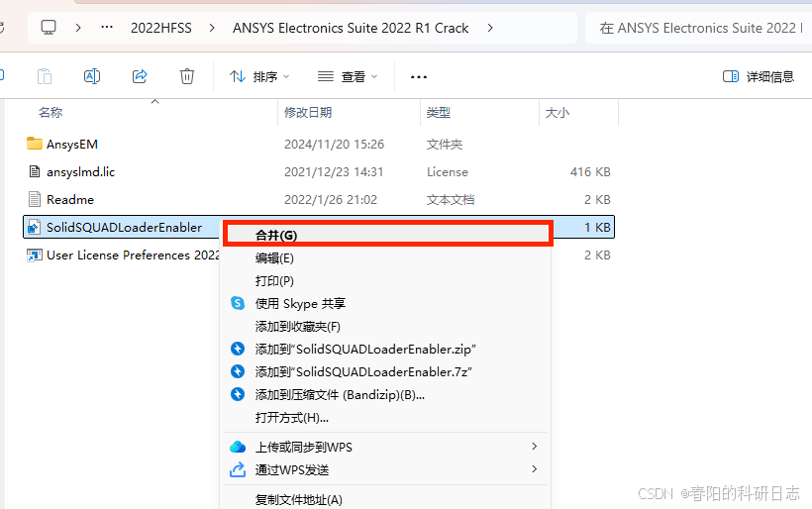Select the Readme file name
Image resolution: width=812 pixels, height=509 pixels.
70,199
